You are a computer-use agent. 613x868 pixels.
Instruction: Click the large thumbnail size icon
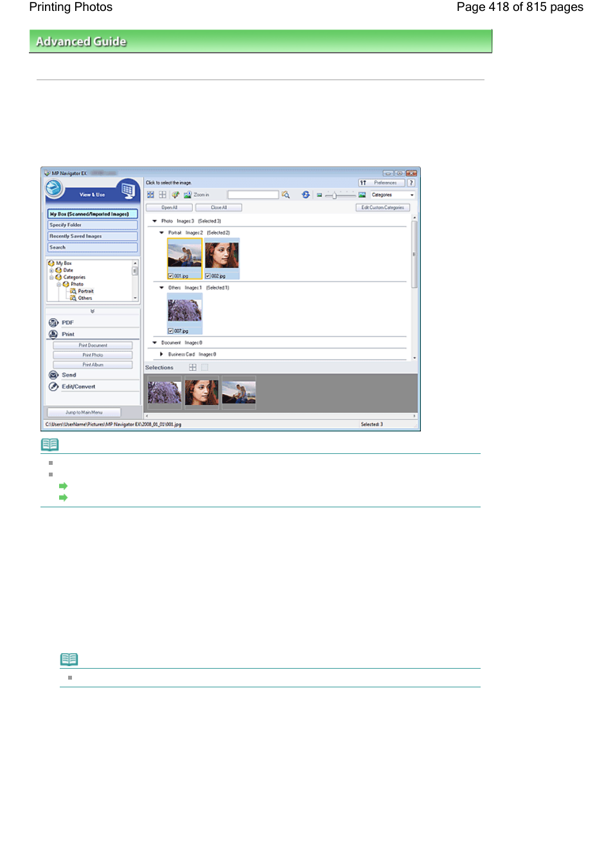tap(362, 195)
